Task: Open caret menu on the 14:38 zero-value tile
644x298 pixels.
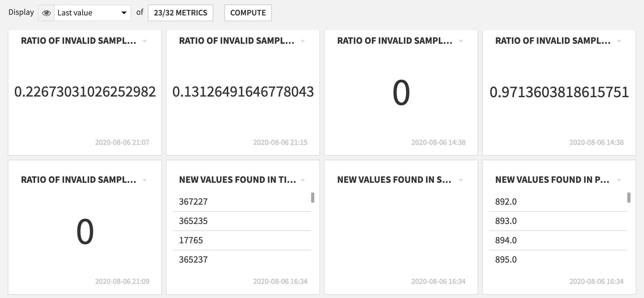Action: [x=461, y=41]
